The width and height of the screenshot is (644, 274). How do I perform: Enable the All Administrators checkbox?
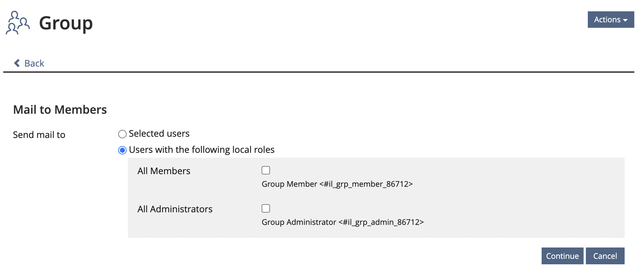(x=266, y=208)
